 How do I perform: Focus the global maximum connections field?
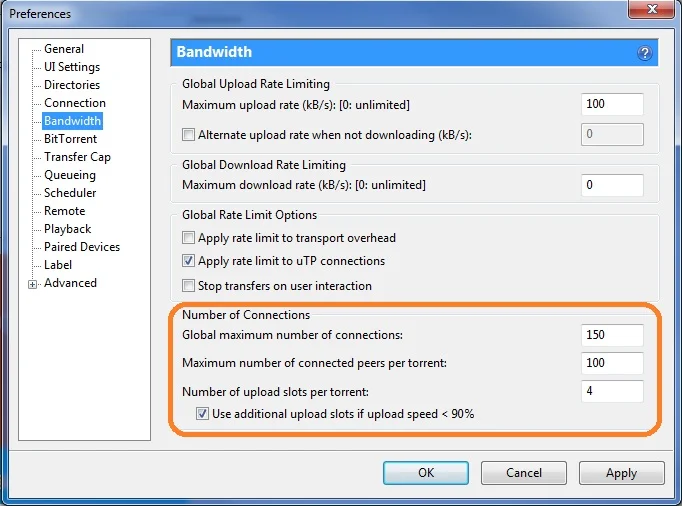(x=612, y=335)
